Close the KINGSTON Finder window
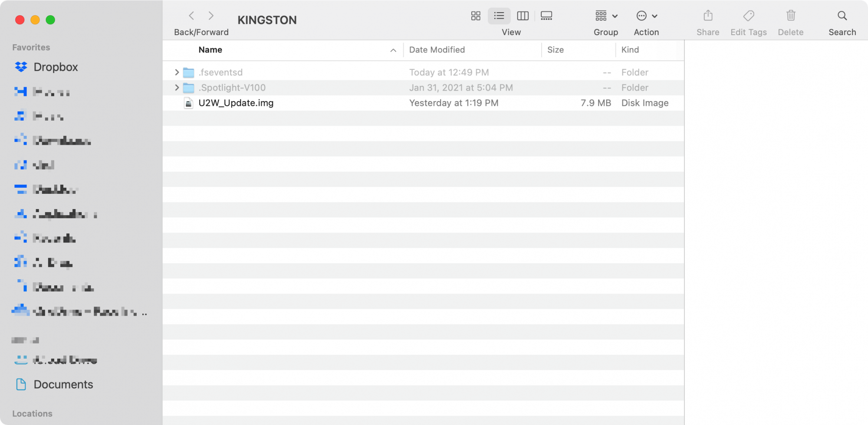This screenshot has width=868, height=425. coord(20,20)
